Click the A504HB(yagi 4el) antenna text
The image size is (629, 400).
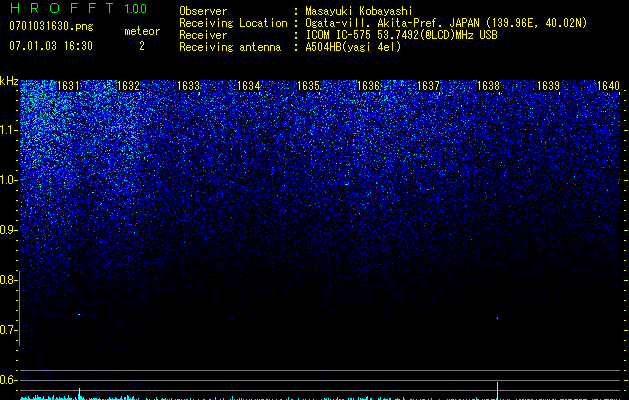pos(353,47)
